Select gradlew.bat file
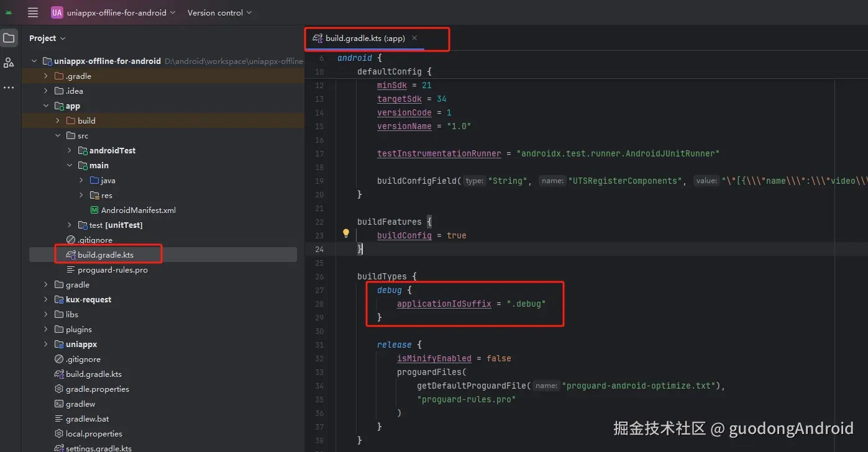Screen dimensions: 868x452 point(87,418)
